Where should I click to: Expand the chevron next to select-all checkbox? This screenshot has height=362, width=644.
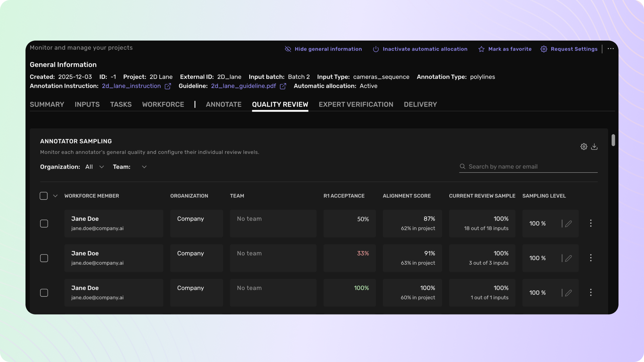click(x=55, y=196)
